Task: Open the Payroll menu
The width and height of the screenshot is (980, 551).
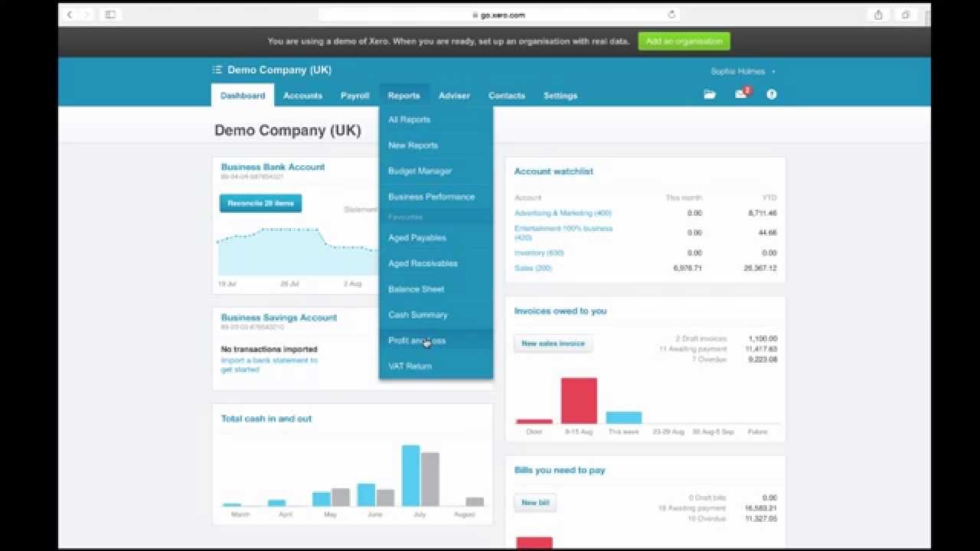Action: pyautogui.click(x=355, y=96)
